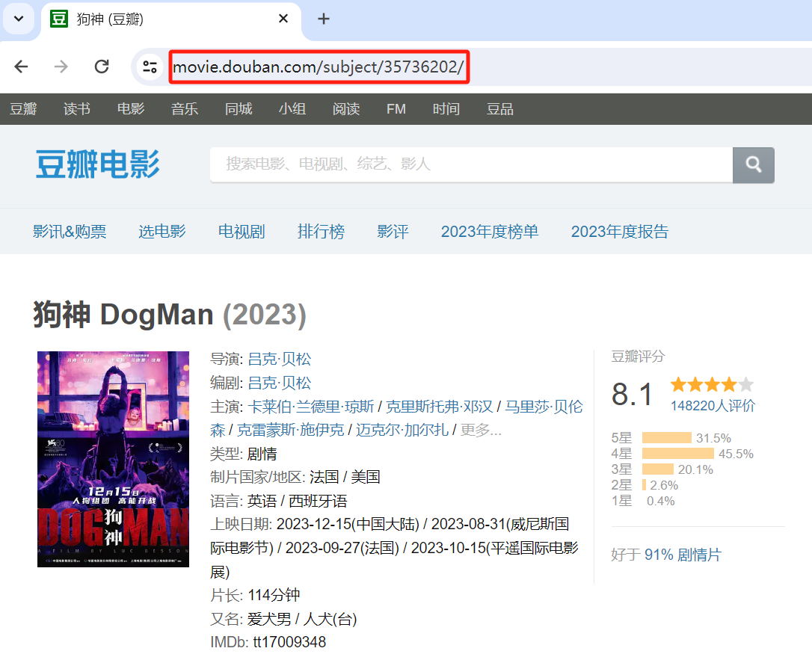This screenshot has height=660, width=812.
Task: Open 小组 in top navigation
Action: point(292,109)
